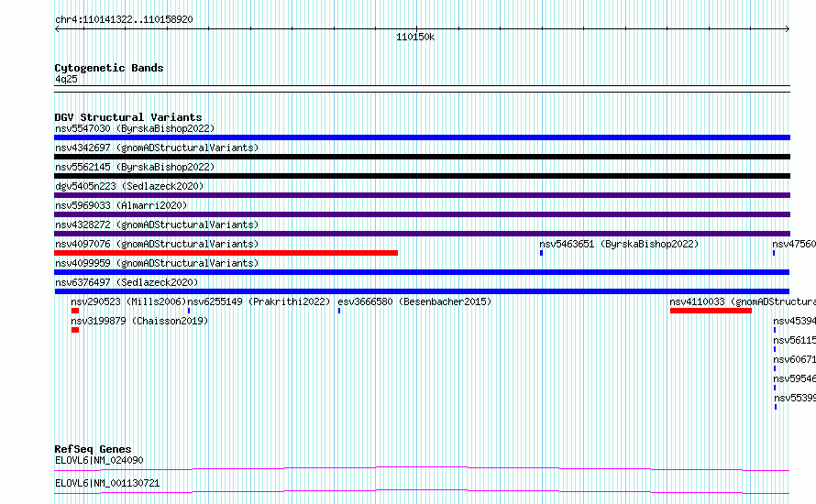The height and width of the screenshot is (504, 816).
Task: Open the nsv4099959 (gnomADStructuralVariants) label
Action: 157,263
